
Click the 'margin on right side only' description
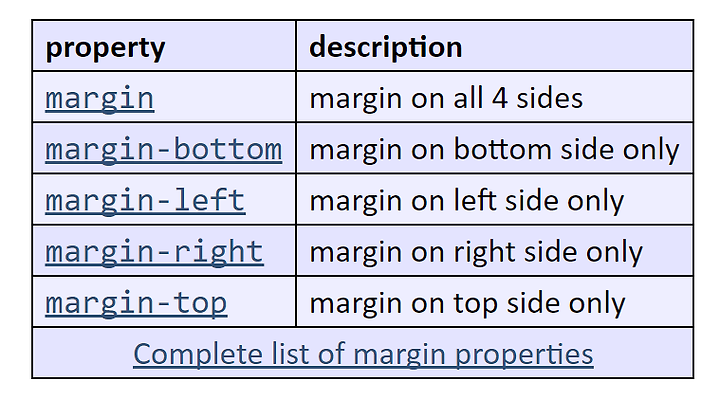[476, 253]
